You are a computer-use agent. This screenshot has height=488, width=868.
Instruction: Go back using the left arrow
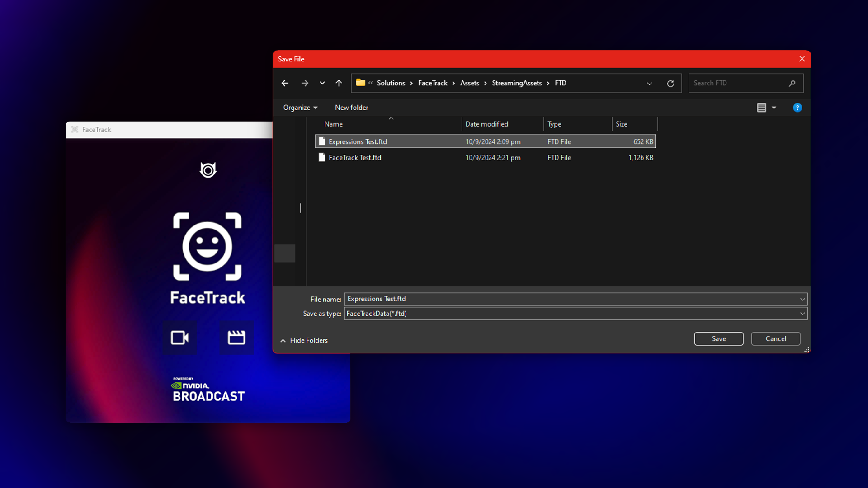tap(285, 83)
